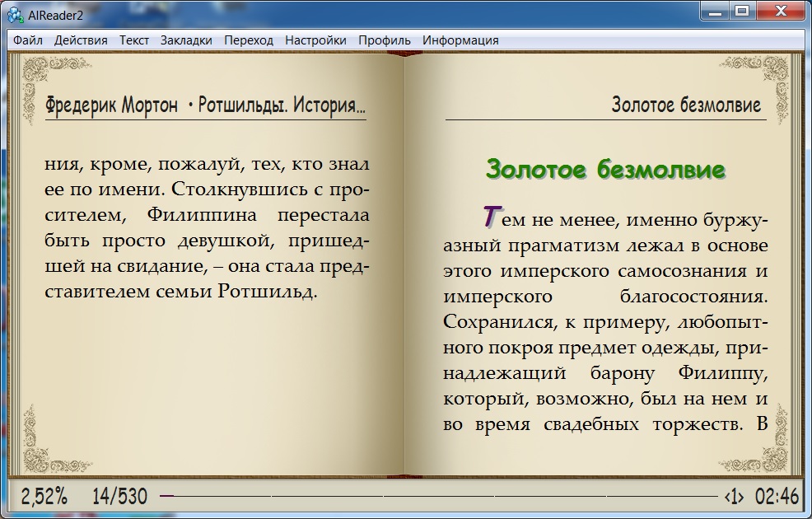Image resolution: width=812 pixels, height=519 pixels.
Task: Click the line ending with семьи Ротшильд.
Action: pos(180,292)
